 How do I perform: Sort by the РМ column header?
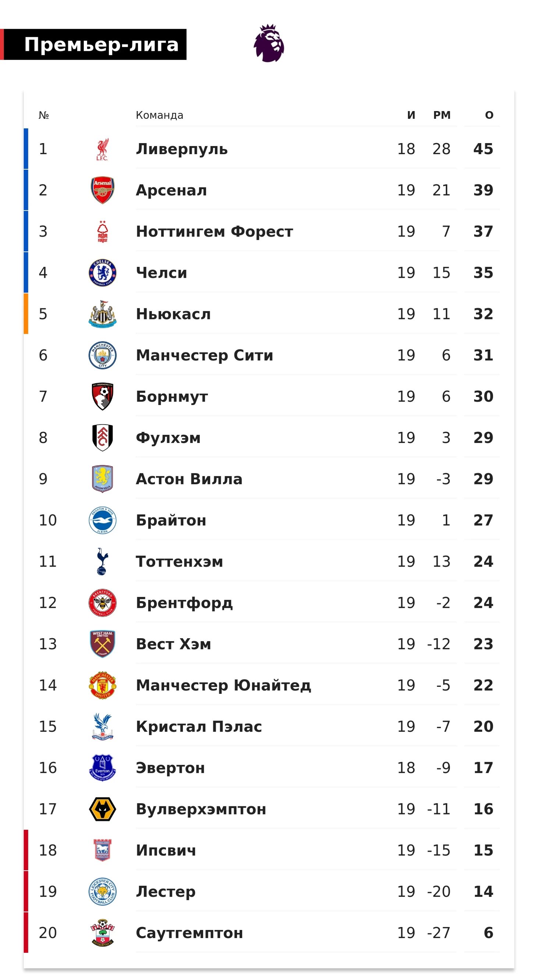pos(442,115)
